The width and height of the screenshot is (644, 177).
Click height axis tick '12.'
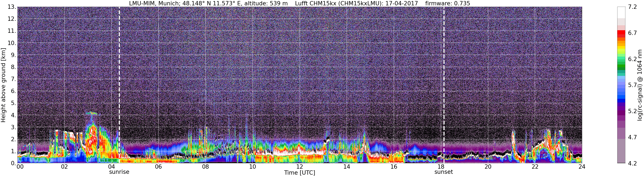point(12,19)
